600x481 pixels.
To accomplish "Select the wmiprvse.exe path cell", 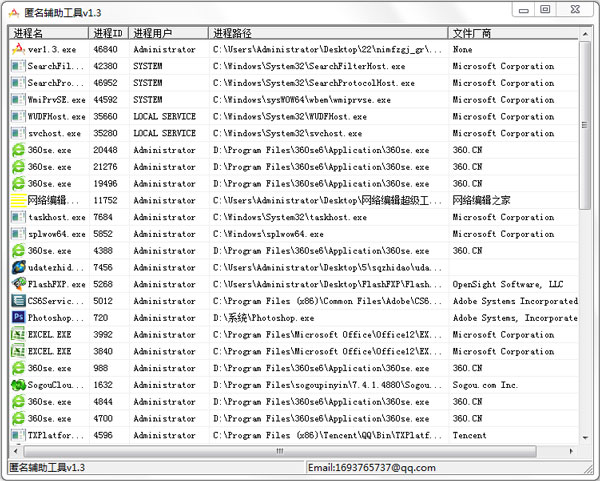I will click(x=302, y=100).
